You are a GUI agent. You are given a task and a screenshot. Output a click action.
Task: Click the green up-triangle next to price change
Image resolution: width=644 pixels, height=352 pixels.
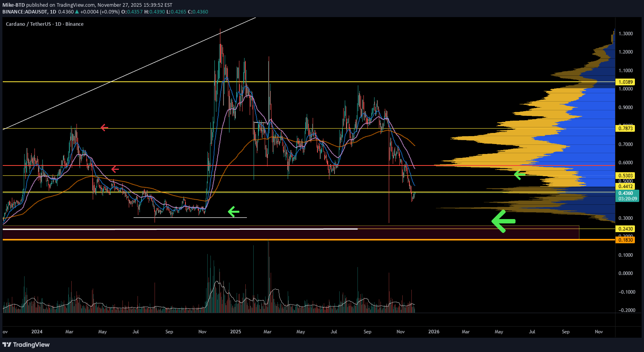[x=77, y=12]
